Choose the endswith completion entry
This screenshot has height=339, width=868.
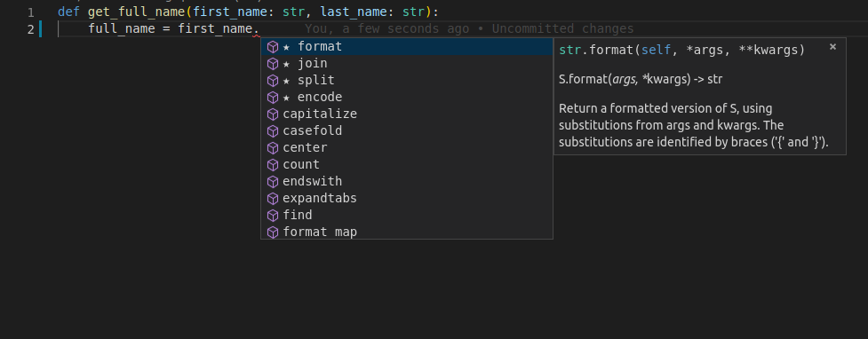406,182
